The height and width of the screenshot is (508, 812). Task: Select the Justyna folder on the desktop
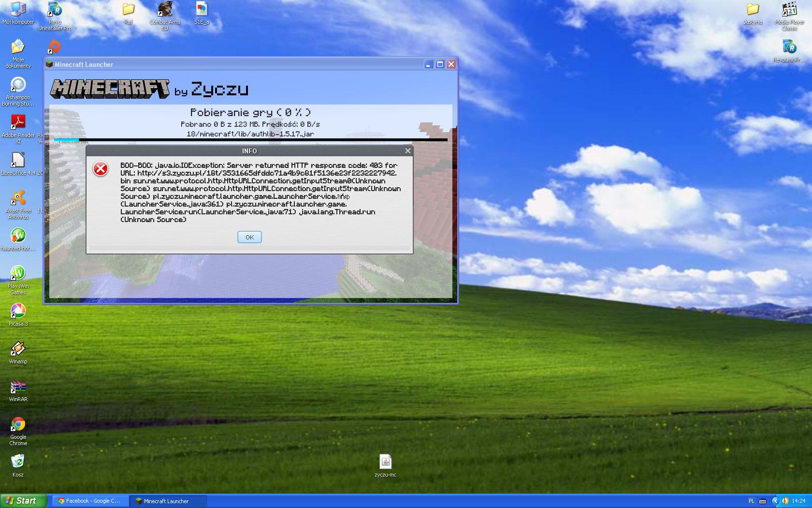[x=753, y=13]
